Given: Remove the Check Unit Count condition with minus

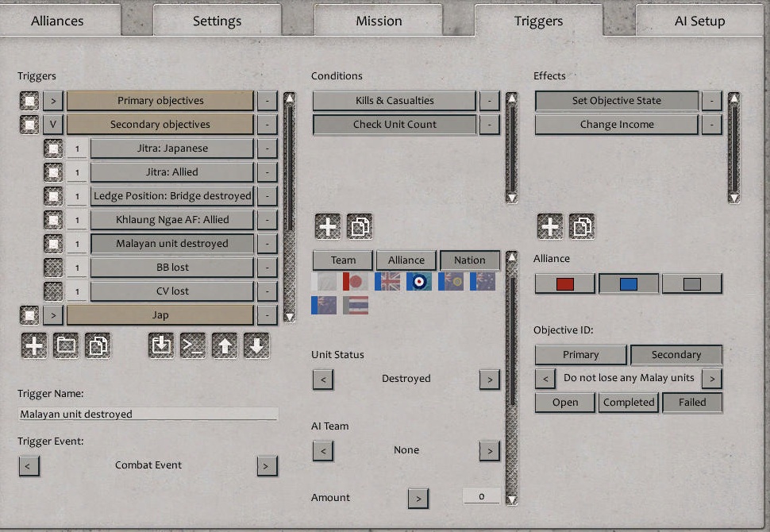Looking at the screenshot, I should point(490,125).
